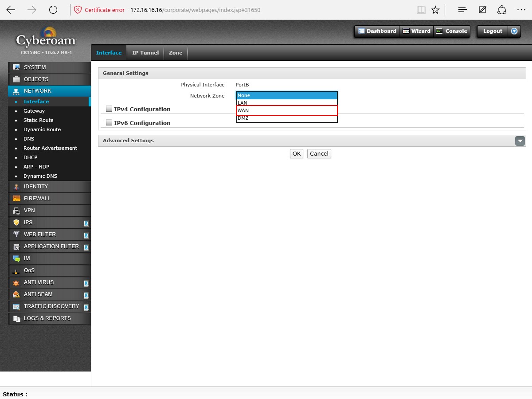Click the browser forward arrow
The height and width of the screenshot is (399, 532).
point(32,10)
